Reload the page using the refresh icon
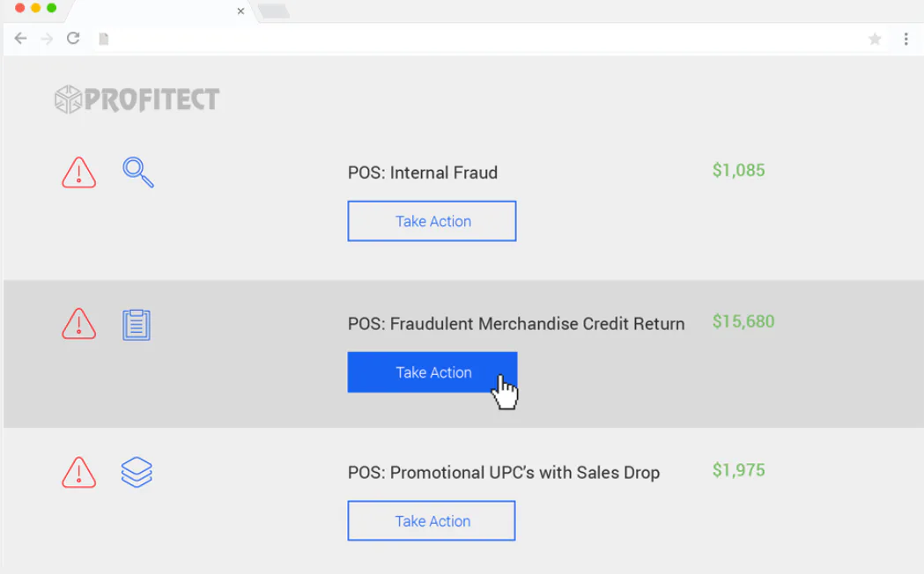This screenshot has height=574, width=924. 73,39
